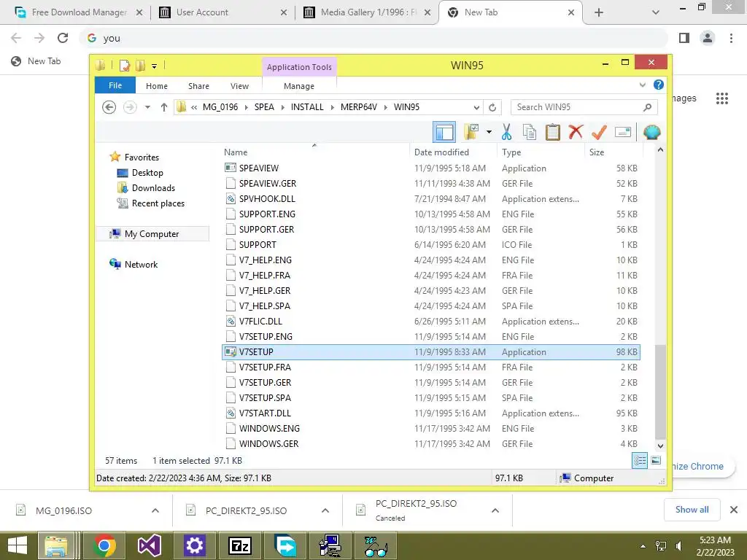Click the Back arrow in Explorer
Viewport: 747px width, 560px height.
109,107
